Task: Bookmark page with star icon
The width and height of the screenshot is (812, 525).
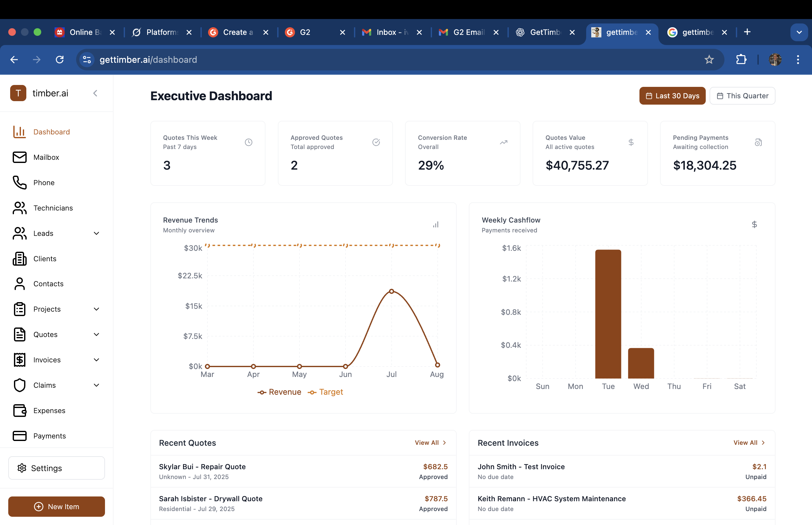Action: [x=709, y=60]
